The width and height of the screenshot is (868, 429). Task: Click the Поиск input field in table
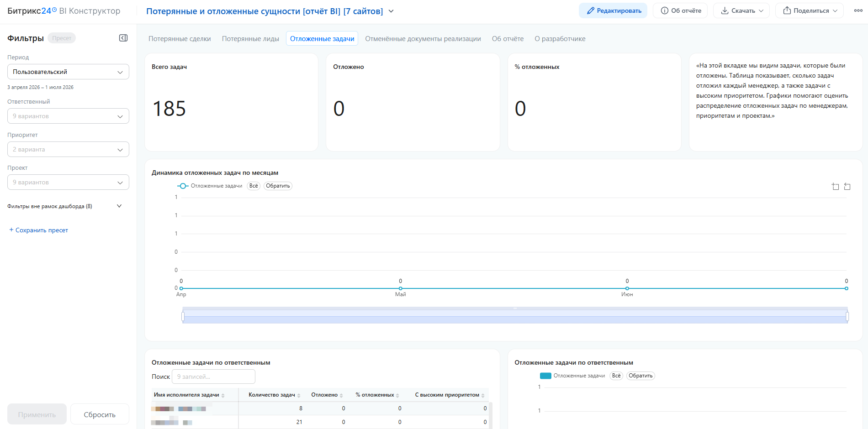[x=213, y=377]
